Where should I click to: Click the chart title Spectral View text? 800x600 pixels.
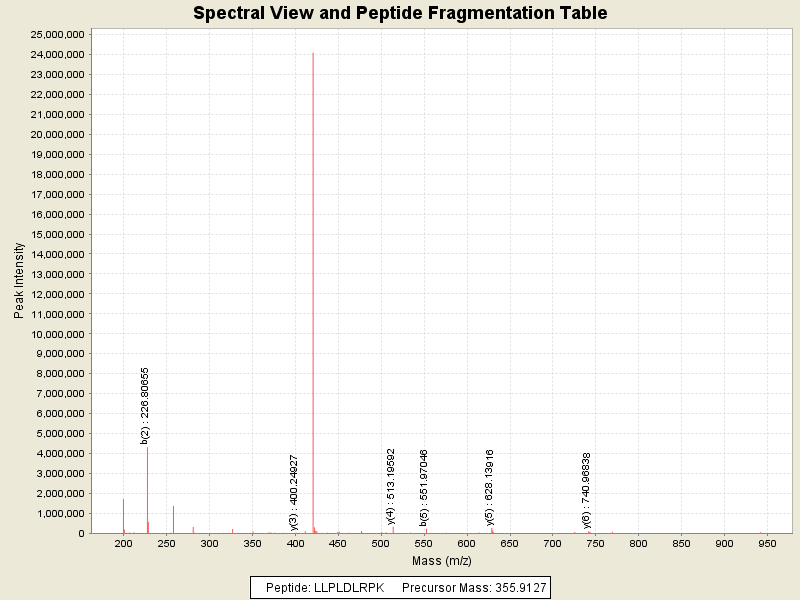399,13
